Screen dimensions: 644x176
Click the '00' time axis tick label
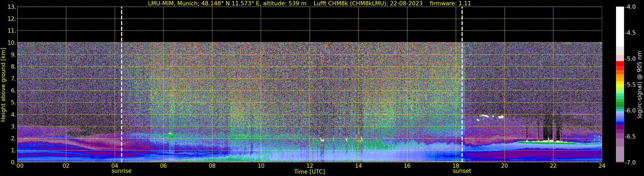[x=20, y=166]
